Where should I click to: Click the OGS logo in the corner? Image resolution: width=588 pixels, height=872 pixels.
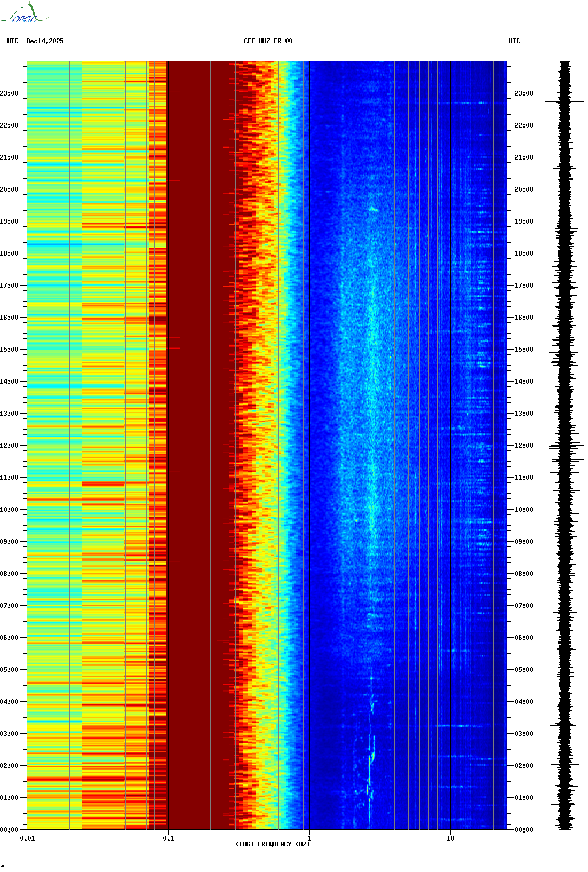24,14
